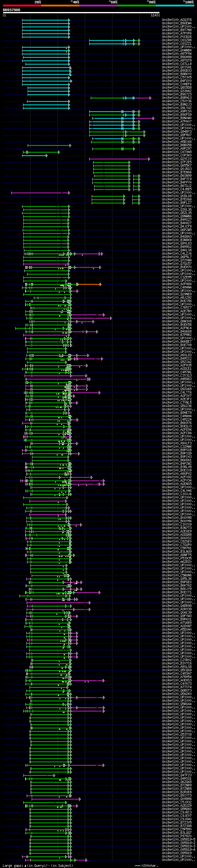This screenshot has width=197, height=868.
Task: Click on UniRef100_A9PCS0 label
Action: [x=177, y=111]
